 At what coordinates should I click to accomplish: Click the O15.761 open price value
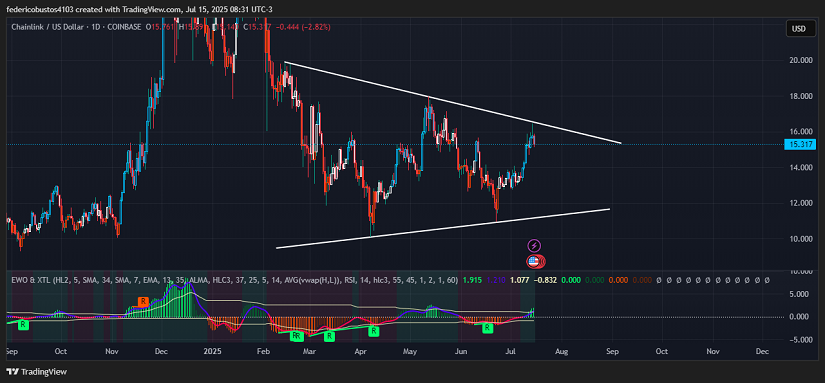click(x=160, y=26)
